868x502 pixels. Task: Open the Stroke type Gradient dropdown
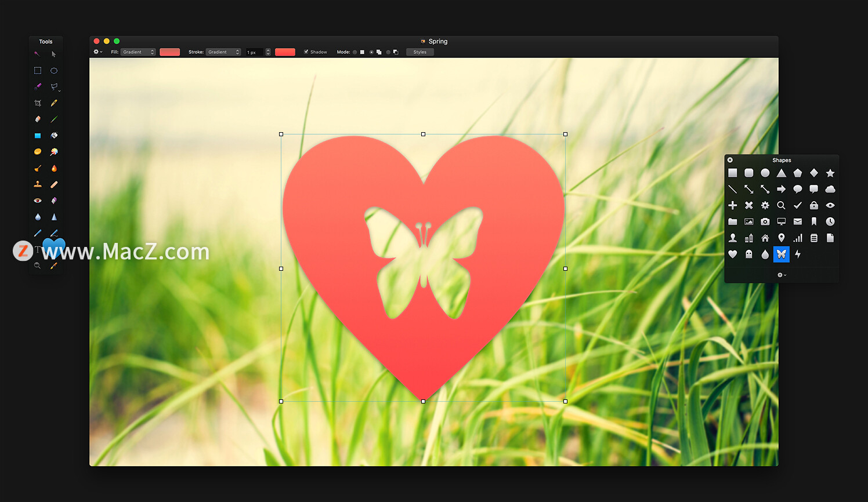coord(223,52)
